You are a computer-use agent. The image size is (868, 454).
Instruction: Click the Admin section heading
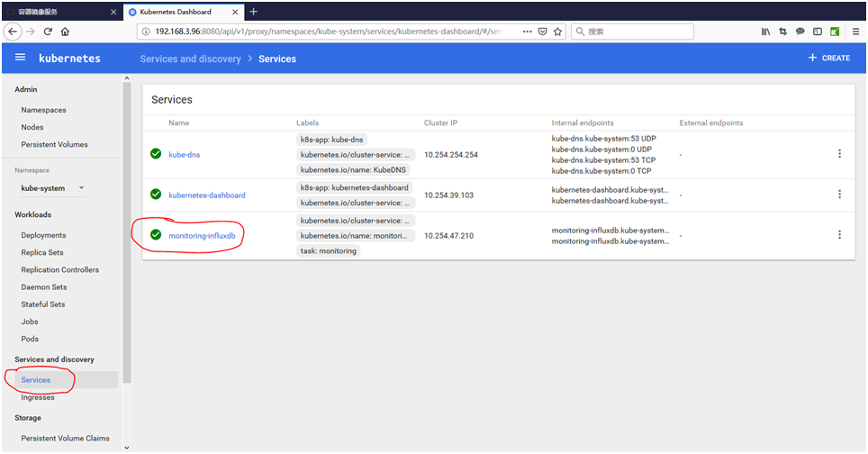click(26, 89)
